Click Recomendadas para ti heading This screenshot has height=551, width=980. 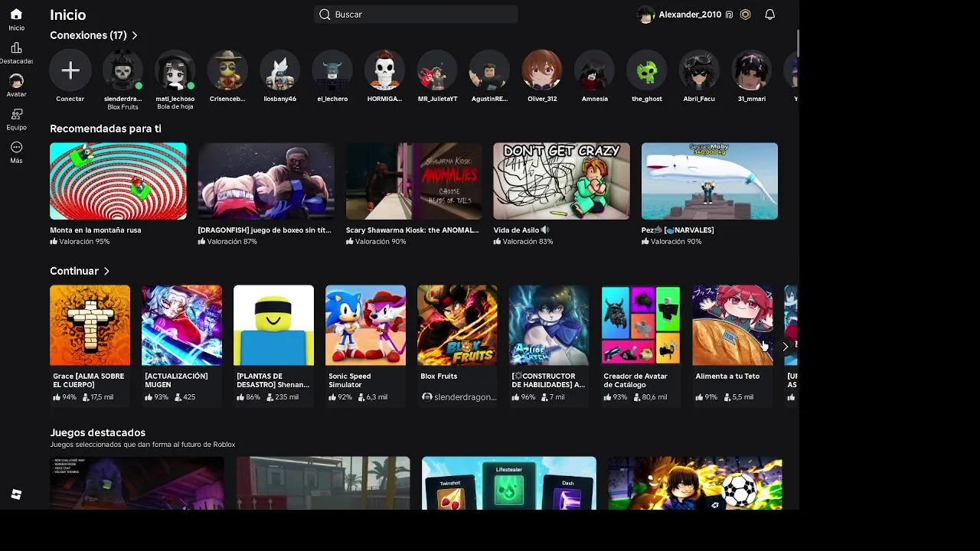click(x=106, y=129)
